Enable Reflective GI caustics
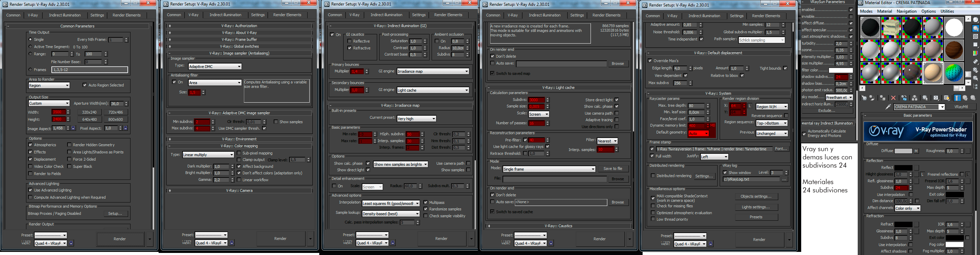This screenshot has width=980, height=255. click(x=349, y=41)
